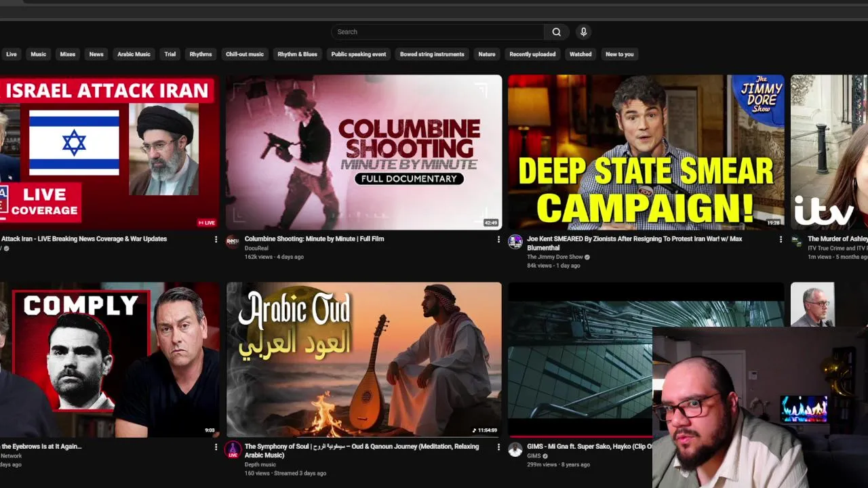Start voice search with microphone icon

(x=583, y=32)
